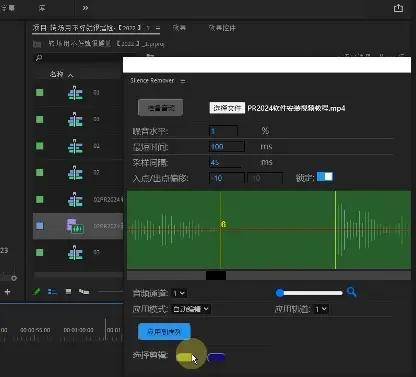
Task: Sort by the 名称 column header
Action: (56, 74)
